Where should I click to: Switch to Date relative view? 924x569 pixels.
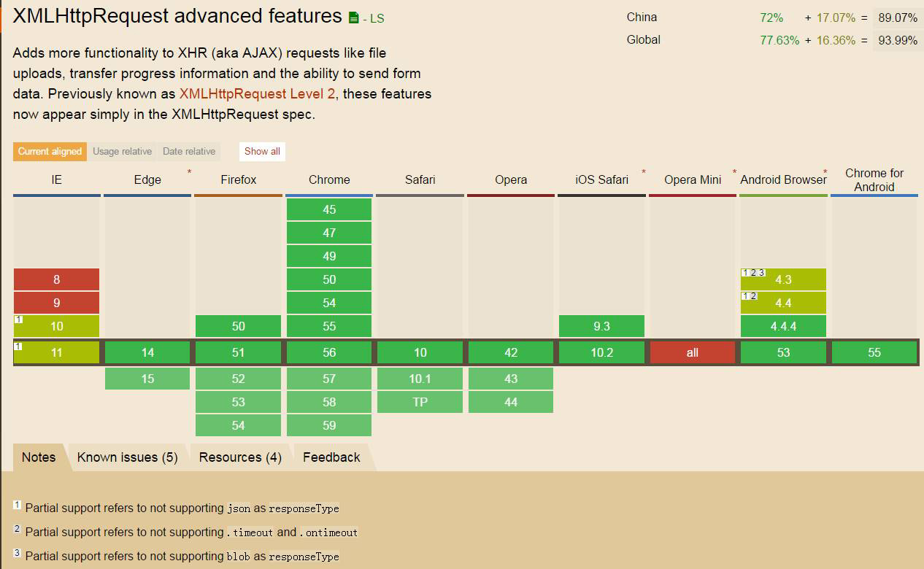coord(189,151)
